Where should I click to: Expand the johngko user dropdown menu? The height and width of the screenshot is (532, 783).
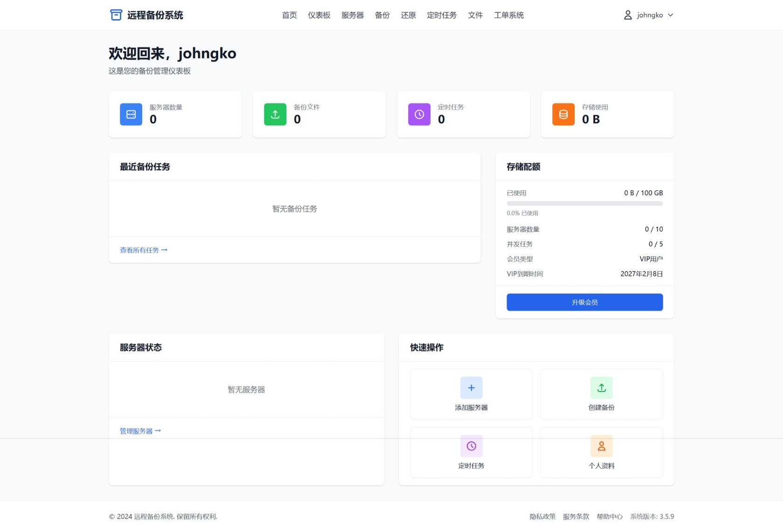pos(649,15)
